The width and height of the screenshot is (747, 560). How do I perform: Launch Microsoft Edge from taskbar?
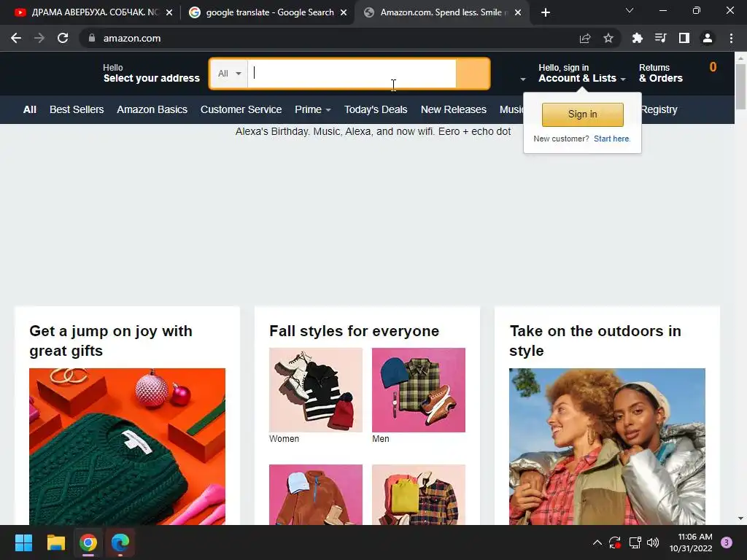pos(120,542)
